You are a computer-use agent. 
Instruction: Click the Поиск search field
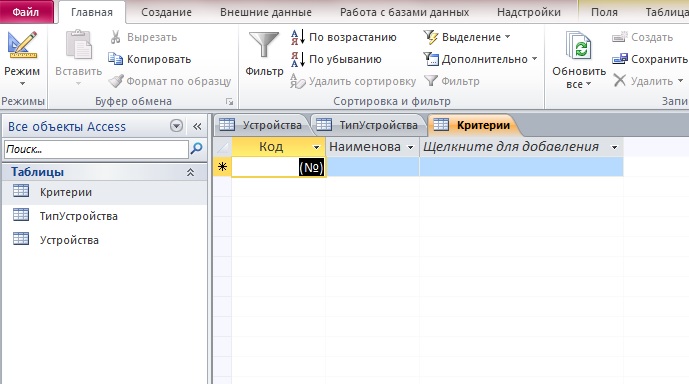coord(96,149)
